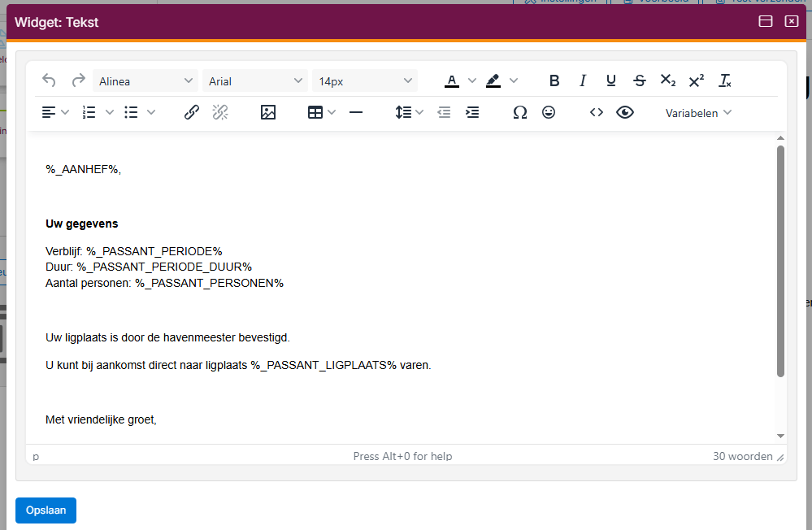Click the Opslaan button

tap(46, 510)
